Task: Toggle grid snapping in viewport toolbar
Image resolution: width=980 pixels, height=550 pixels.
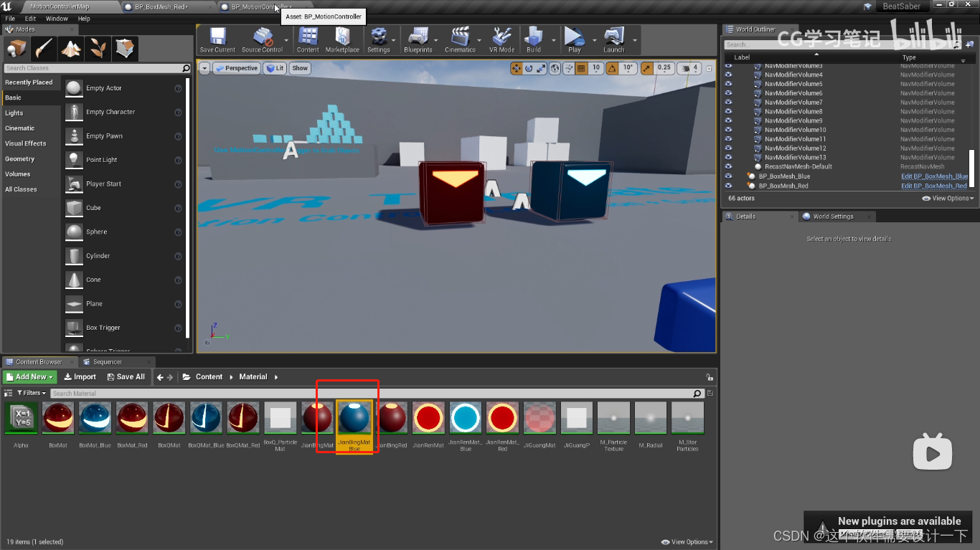Action: pos(581,68)
